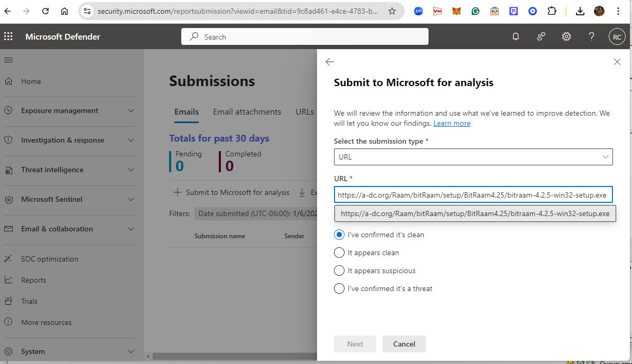This screenshot has height=364, width=632.
Task: Click the browser home icon
Action: (64, 11)
